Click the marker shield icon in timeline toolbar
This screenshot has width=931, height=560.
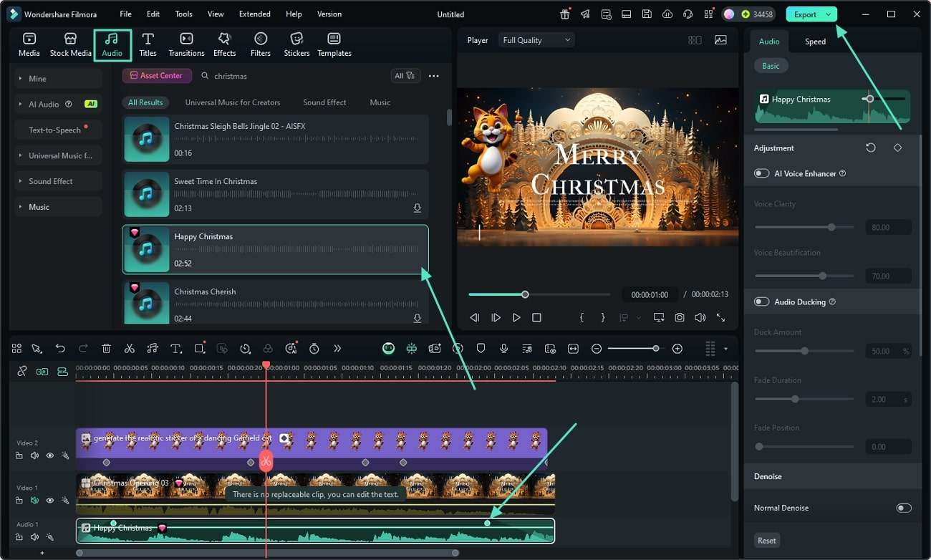(481, 349)
